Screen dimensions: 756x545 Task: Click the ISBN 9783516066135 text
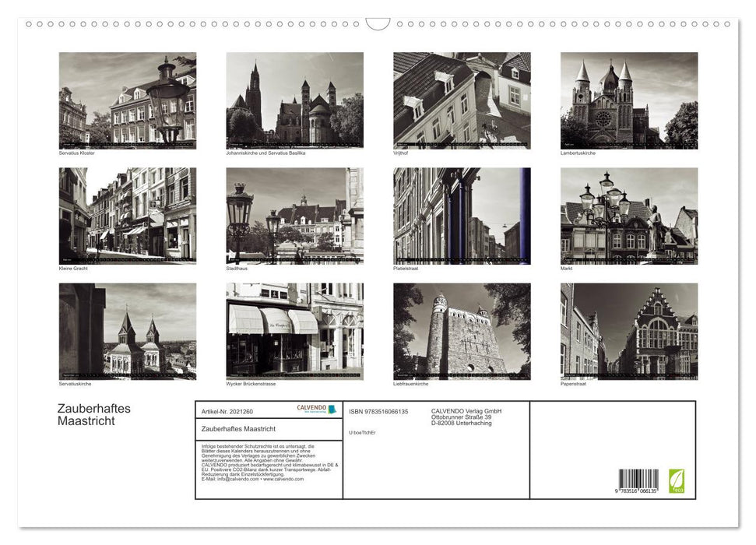pos(378,411)
